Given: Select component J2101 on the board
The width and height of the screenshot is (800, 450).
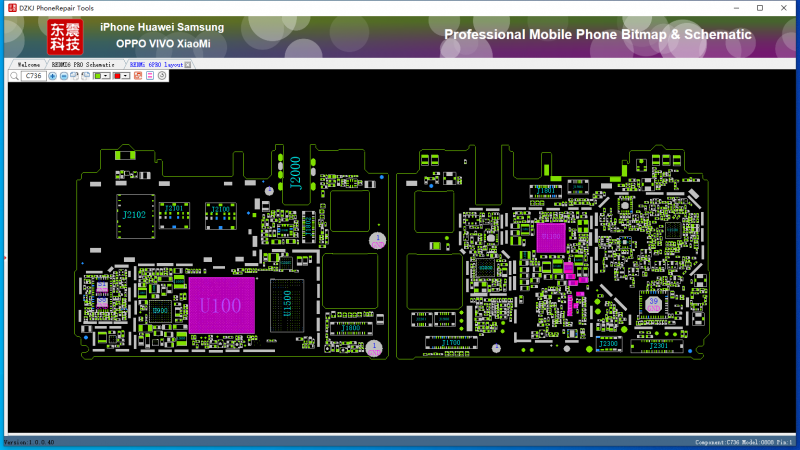Looking at the screenshot, I should tap(174, 215).
